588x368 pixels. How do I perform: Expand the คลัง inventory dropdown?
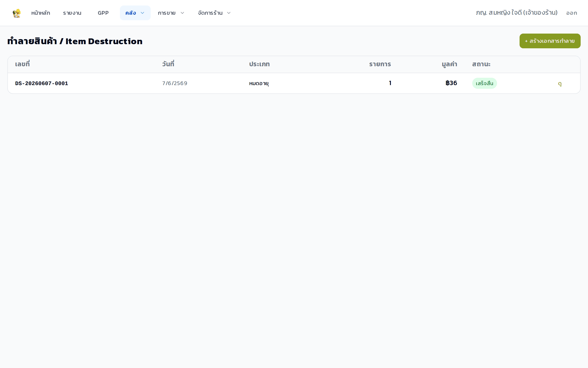coord(135,13)
